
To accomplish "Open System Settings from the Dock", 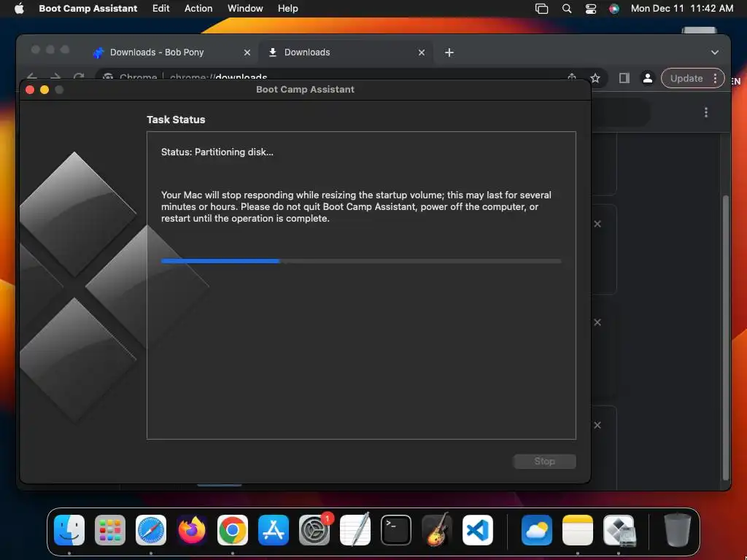I will click(x=314, y=530).
